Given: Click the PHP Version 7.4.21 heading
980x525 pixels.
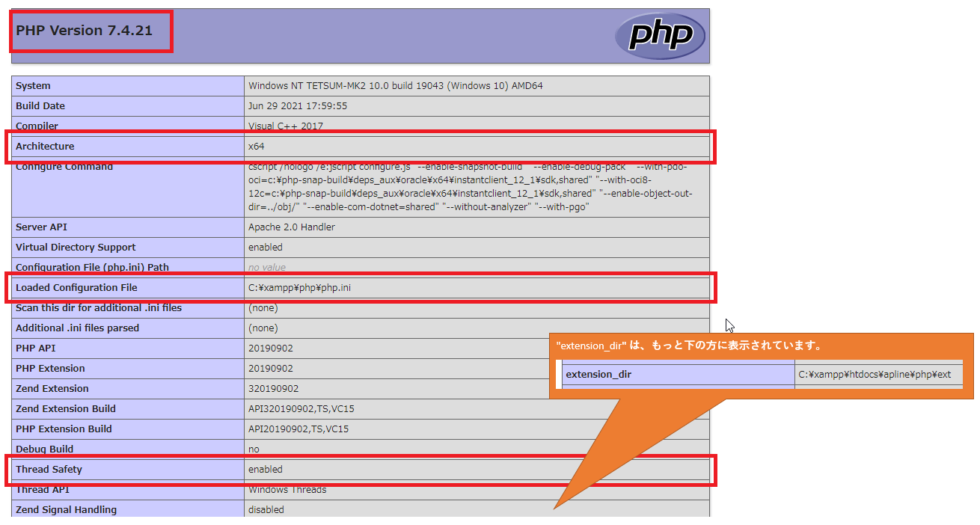Looking at the screenshot, I should click(84, 31).
